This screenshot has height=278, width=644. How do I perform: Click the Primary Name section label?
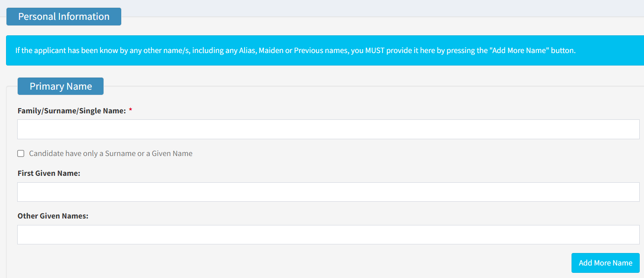60,86
